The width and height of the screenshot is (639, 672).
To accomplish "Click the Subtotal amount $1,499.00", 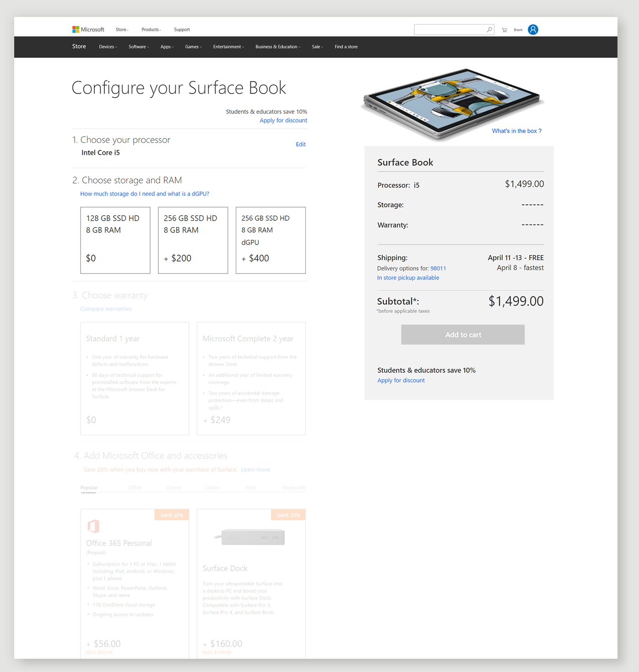I will pyautogui.click(x=516, y=301).
